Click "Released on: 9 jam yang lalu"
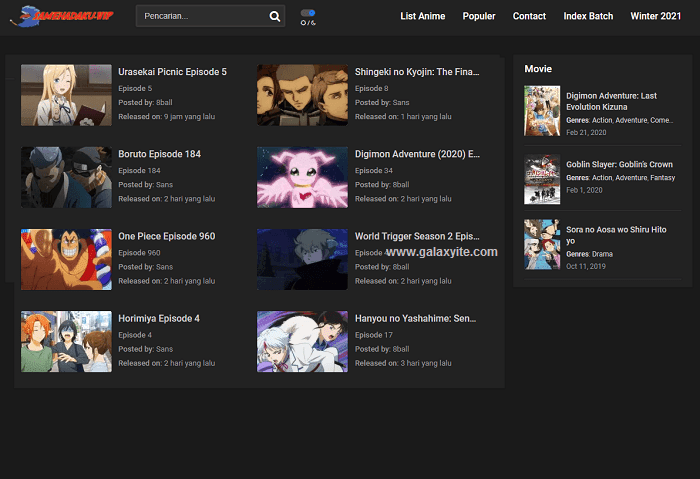 167,117
